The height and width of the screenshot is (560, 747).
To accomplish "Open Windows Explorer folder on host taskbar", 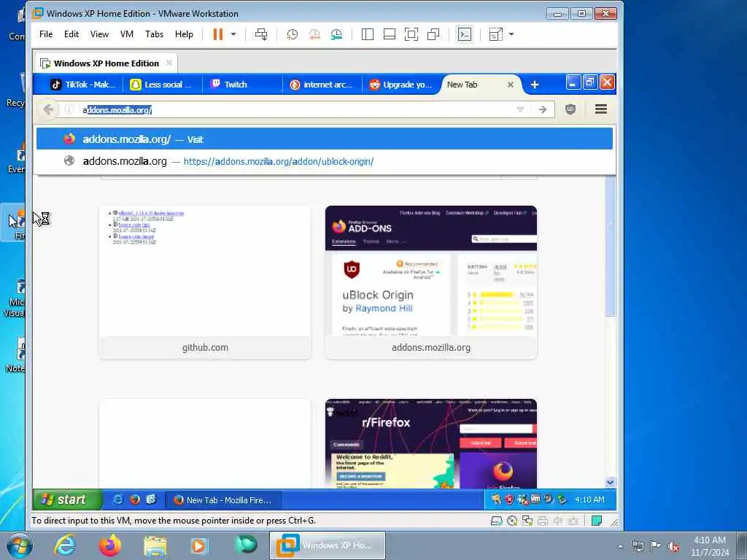I will (155, 545).
